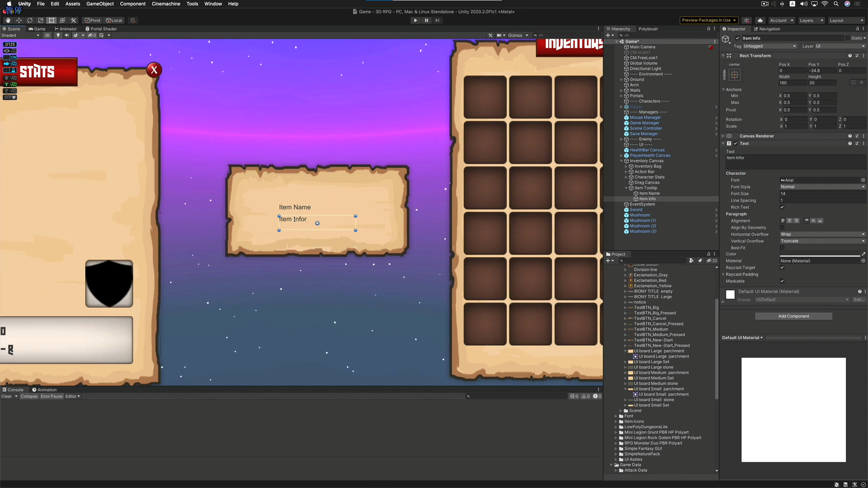
Task: Mute scene audio in the Scene view
Action: point(67,35)
